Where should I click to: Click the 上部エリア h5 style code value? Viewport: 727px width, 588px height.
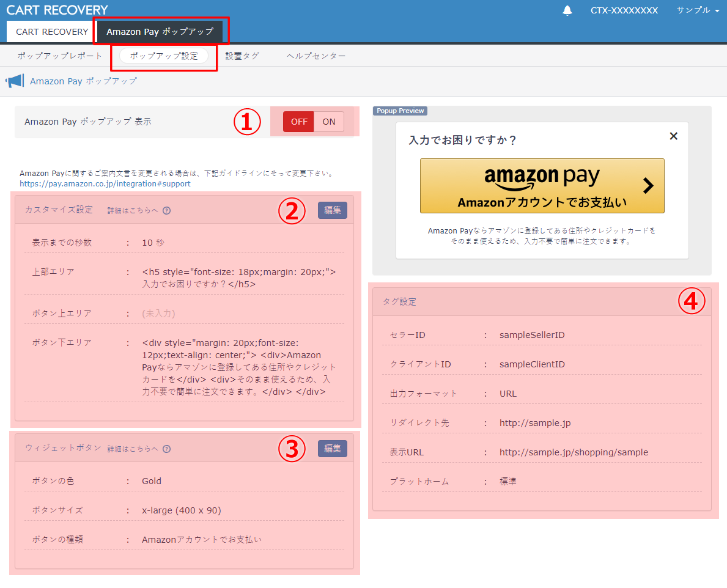[x=239, y=278]
